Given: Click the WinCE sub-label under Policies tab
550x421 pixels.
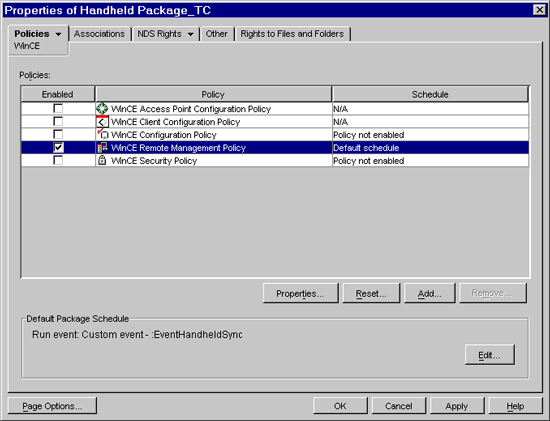Looking at the screenshot, I should click(27, 46).
